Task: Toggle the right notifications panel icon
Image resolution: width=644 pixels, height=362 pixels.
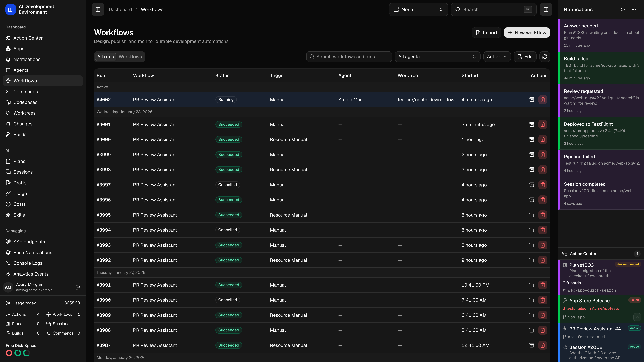Action: (546, 10)
